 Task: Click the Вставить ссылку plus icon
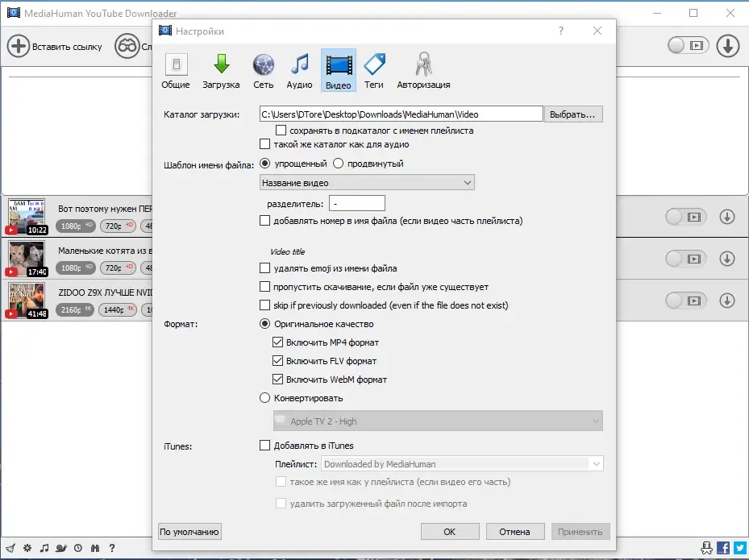pyautogui.click(x=19, y=46)
